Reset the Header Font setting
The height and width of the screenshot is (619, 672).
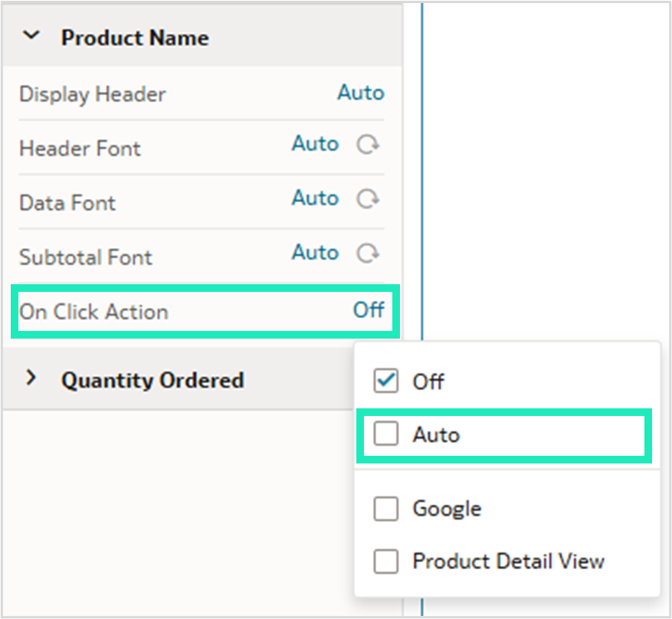click(369, 144)
